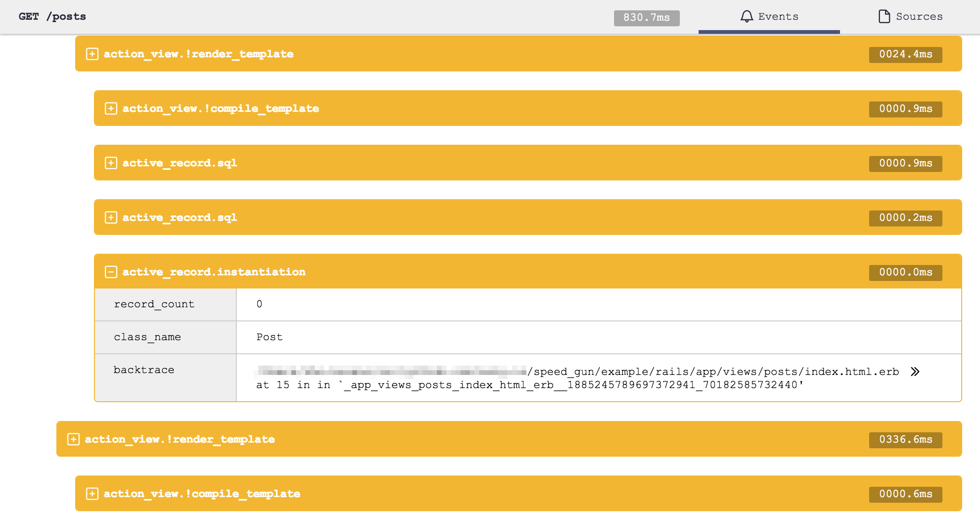This screenshot has height=530, width=980.
Task: Click the bell icon in Events tab
Action: point(747,16)
